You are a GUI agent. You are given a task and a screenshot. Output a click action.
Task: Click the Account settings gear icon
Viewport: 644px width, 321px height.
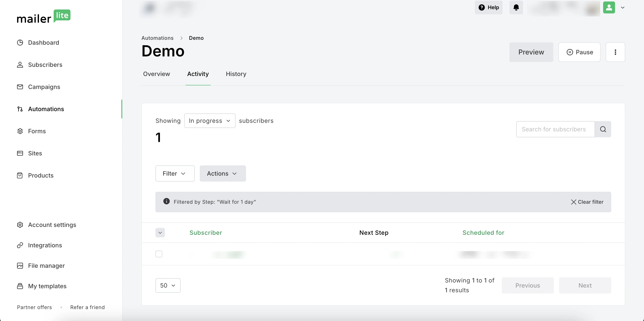click(x=20, y=225)
